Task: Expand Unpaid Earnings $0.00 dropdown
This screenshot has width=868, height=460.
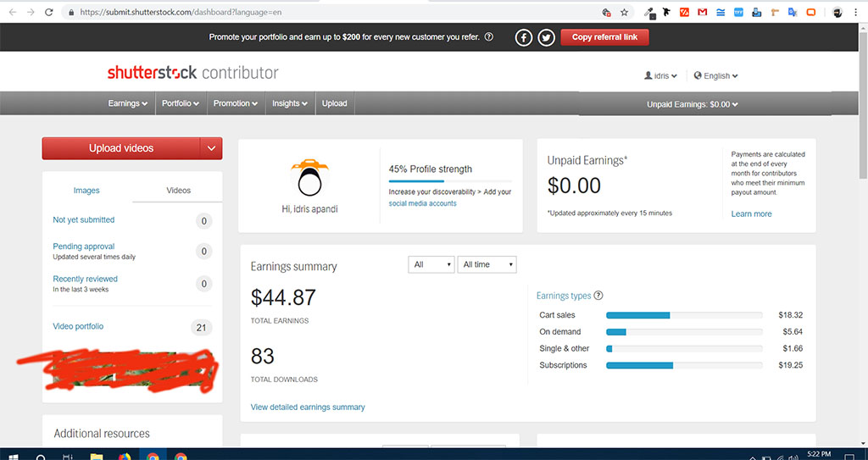Action: coord(692,104)
